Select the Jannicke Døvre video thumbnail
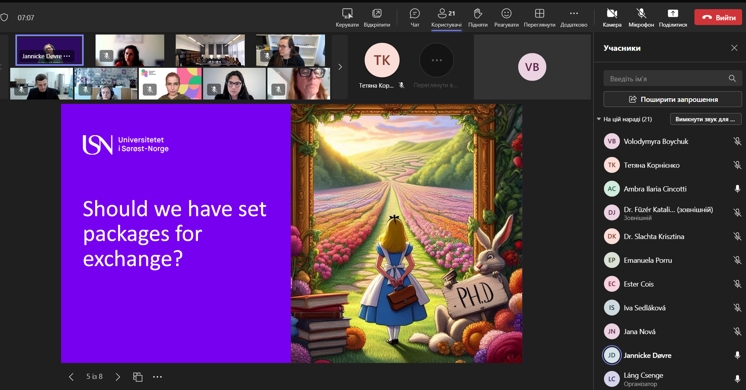Screen dimensions: 746x390 (49, 50)
